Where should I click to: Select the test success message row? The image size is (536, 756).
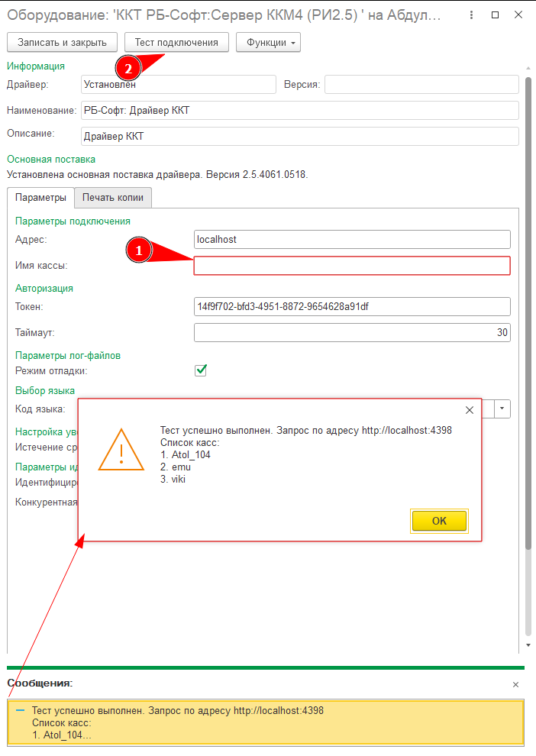click(266, 722)
